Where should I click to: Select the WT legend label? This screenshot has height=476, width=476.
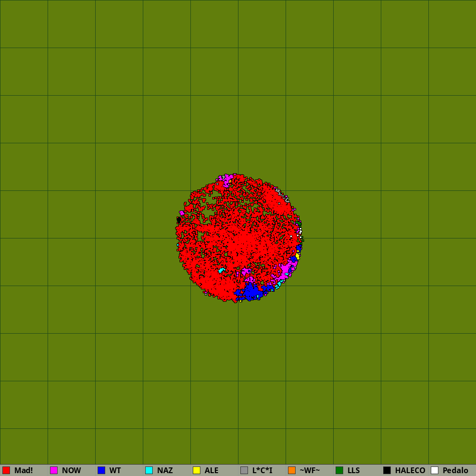pyautogui.click(x=115, y=470)
